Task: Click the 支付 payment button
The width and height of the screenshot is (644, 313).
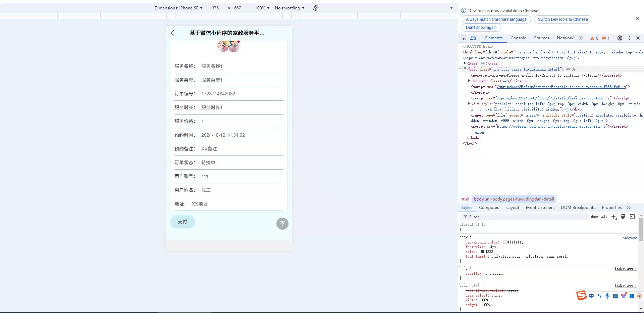Action: (182, 222)
